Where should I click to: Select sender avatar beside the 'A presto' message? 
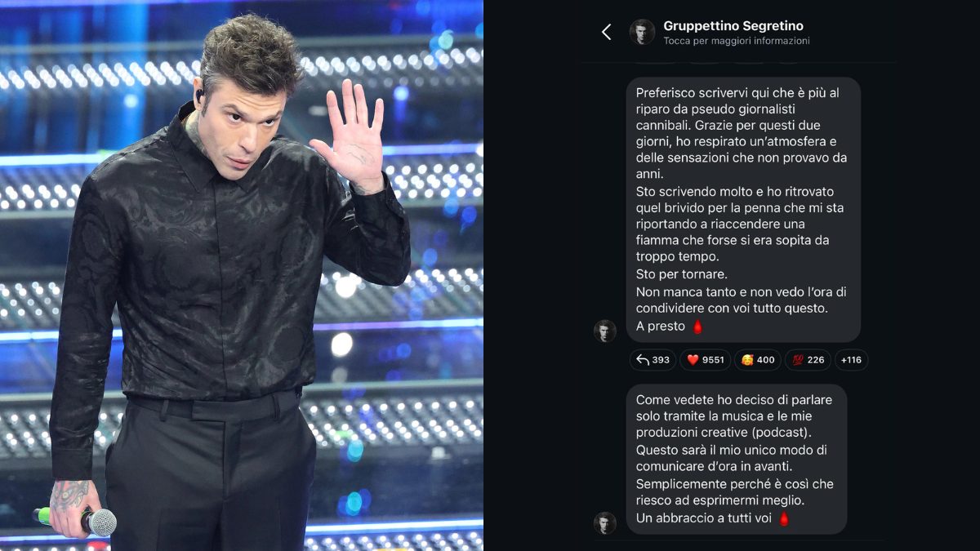[604, 331]
